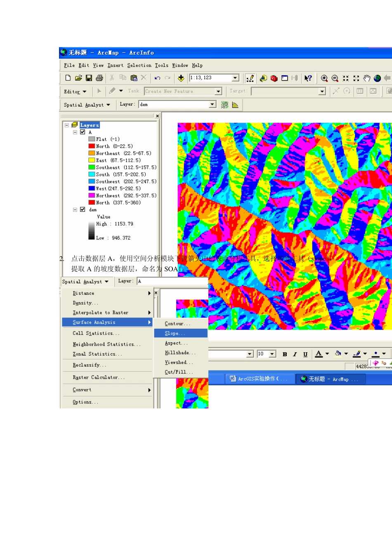
Task: Launch ArcCatalog from the toolbar
Action: coord(263,78)
